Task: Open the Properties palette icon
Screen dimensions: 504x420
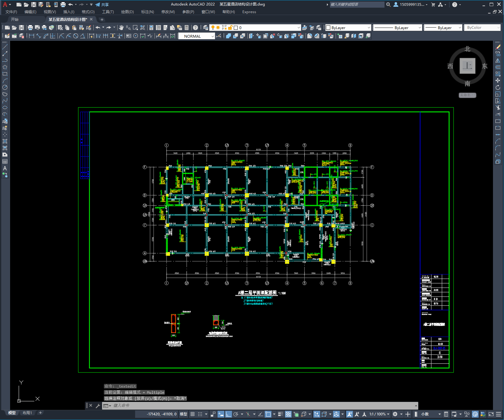Action: (x=151, y=28)
